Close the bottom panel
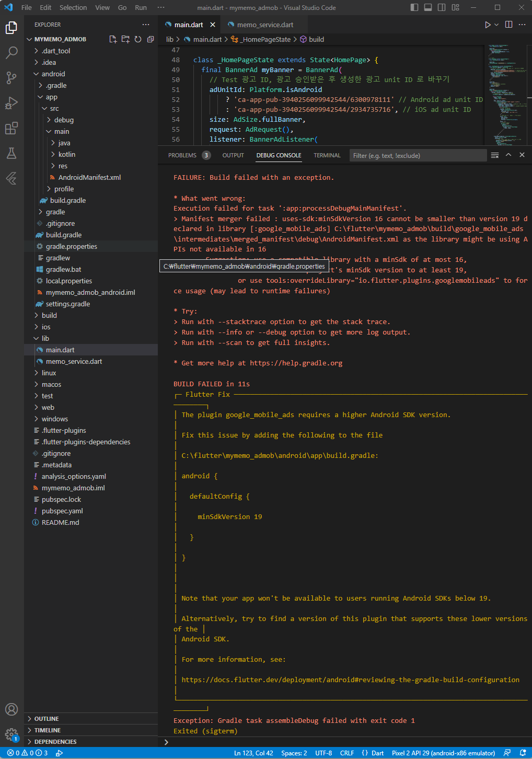This screenshot has height=759, width=532. pos(522,155)
